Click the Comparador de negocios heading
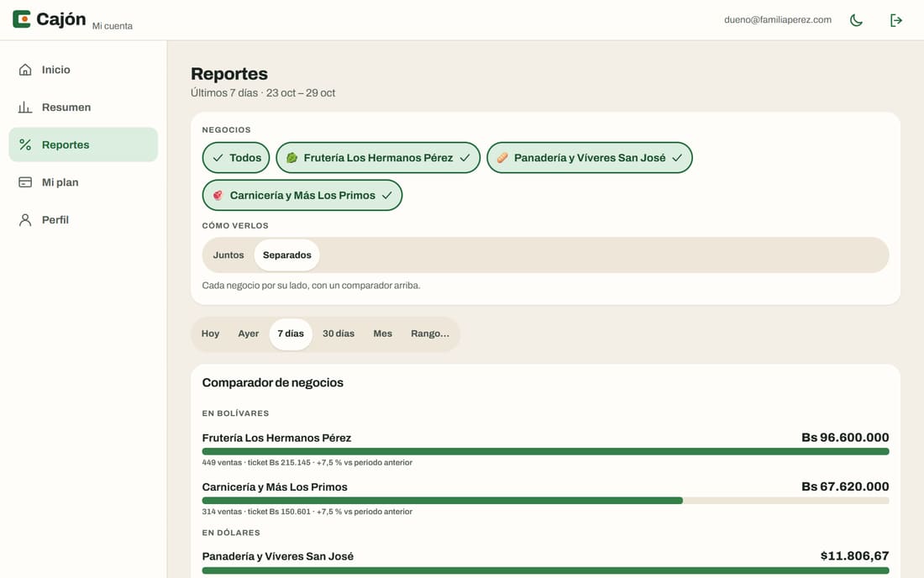924x578 pixels. tap(273, 382)
